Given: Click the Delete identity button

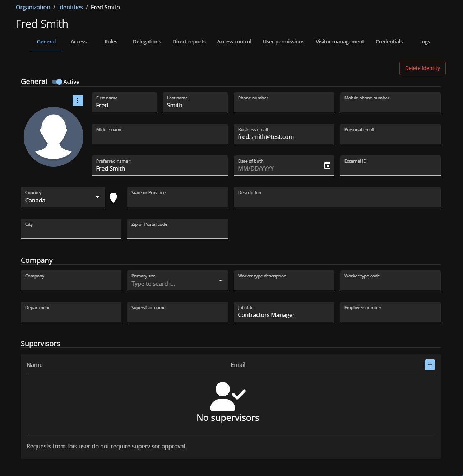Looking at the screenshot, I should (422, 68).
